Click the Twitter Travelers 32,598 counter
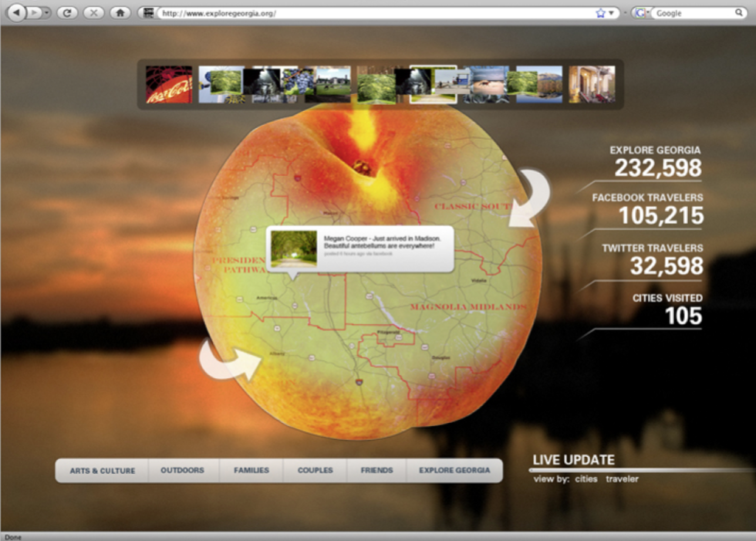 pyautogui.click(x=653, y=260)
